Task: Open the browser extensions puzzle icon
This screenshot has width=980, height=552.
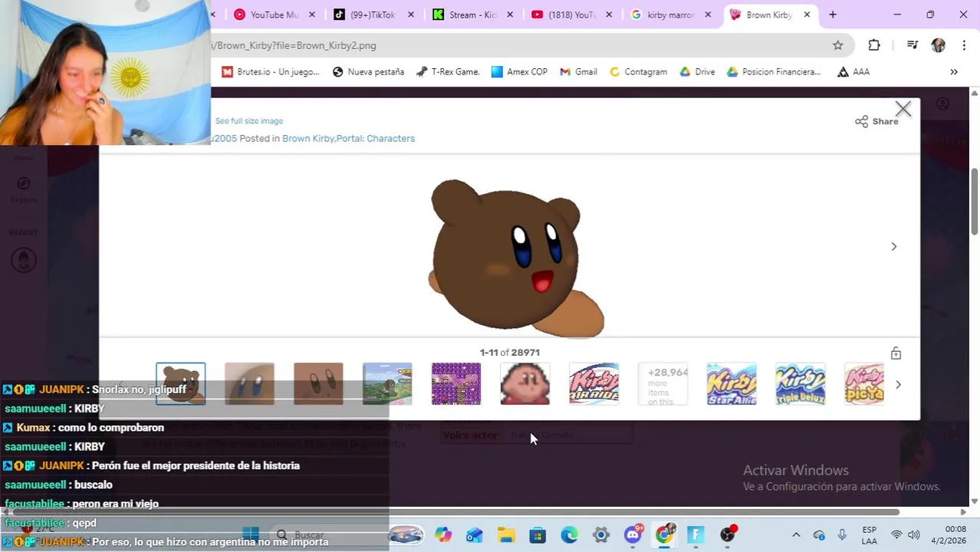Action: tap(874, 45)
